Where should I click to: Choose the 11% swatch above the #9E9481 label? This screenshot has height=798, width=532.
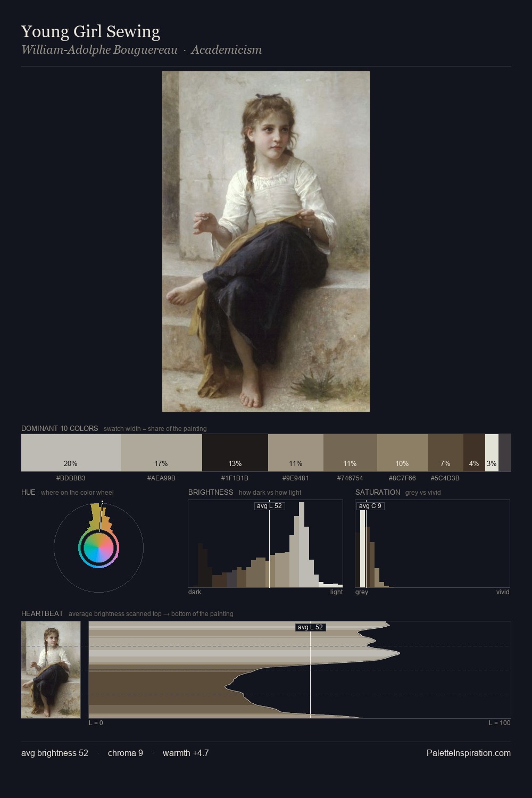pos(296,453)
